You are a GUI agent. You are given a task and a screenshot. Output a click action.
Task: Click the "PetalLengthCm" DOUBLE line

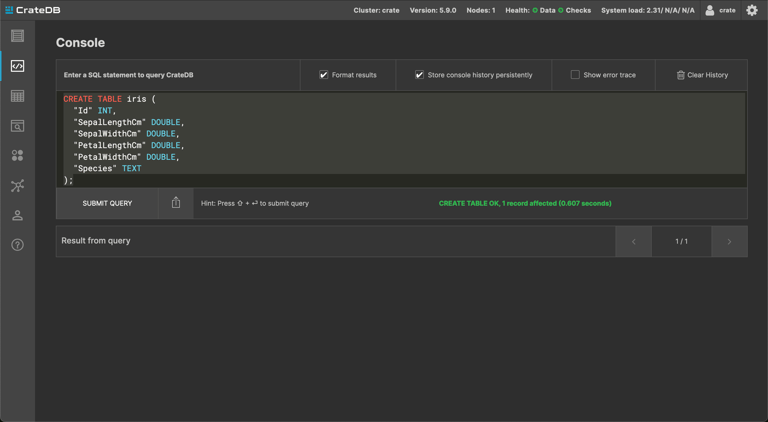point(129,145)
